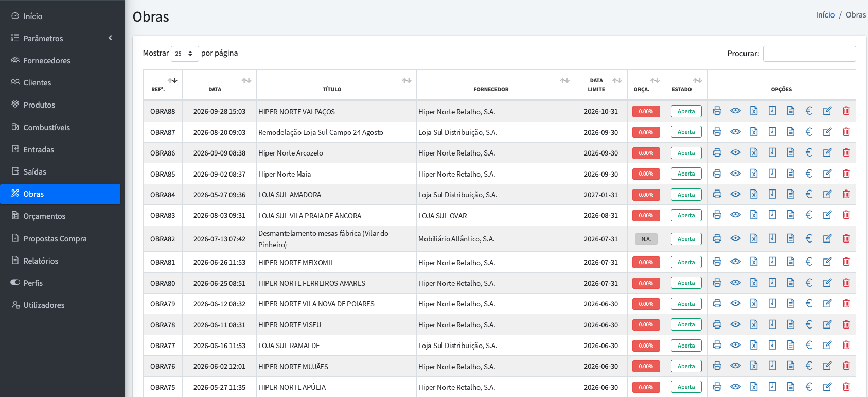Sort table by ESTADO column
Image resolution: width=868 pixels, height=397 pixels.
[686, 85]
